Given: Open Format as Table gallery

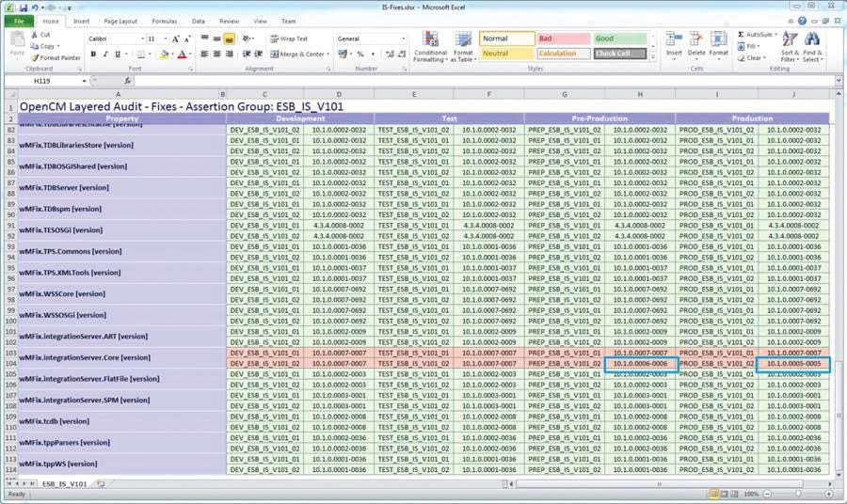Looking at the screenshot, I should (x=463, y=47).
